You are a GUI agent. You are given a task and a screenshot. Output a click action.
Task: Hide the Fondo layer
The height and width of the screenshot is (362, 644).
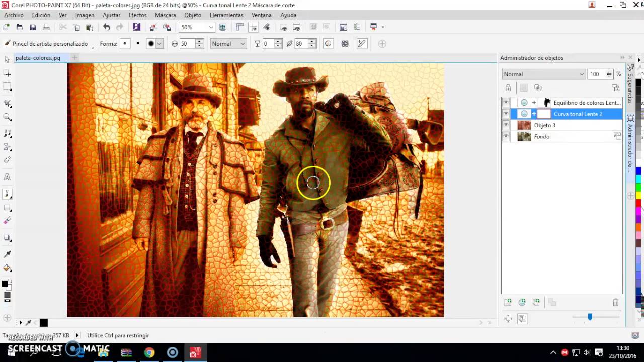click(506, 137)
